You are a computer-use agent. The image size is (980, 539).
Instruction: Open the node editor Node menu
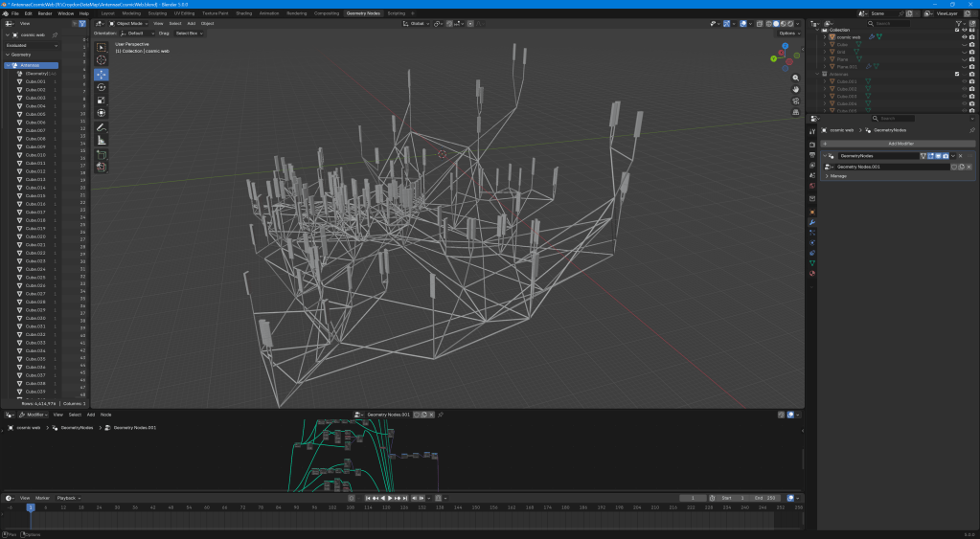pyautogui.click(x=106, y=415)
